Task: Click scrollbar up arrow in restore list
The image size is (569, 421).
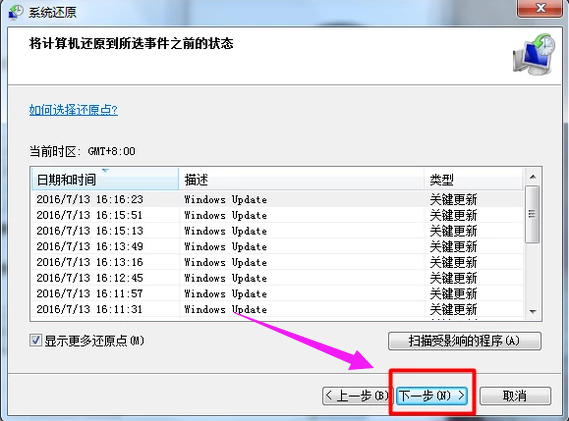Action: 533,177
